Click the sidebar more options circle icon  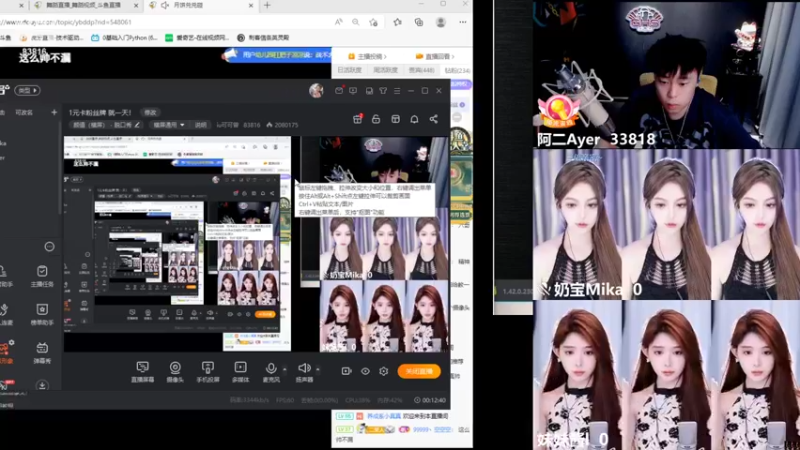[x=49, y=247]
